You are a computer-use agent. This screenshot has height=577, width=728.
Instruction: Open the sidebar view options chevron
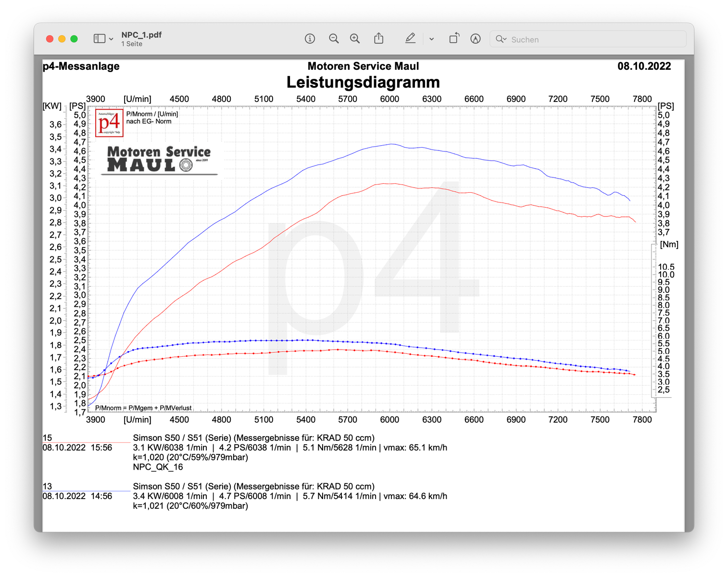click(x=111, y=39)
